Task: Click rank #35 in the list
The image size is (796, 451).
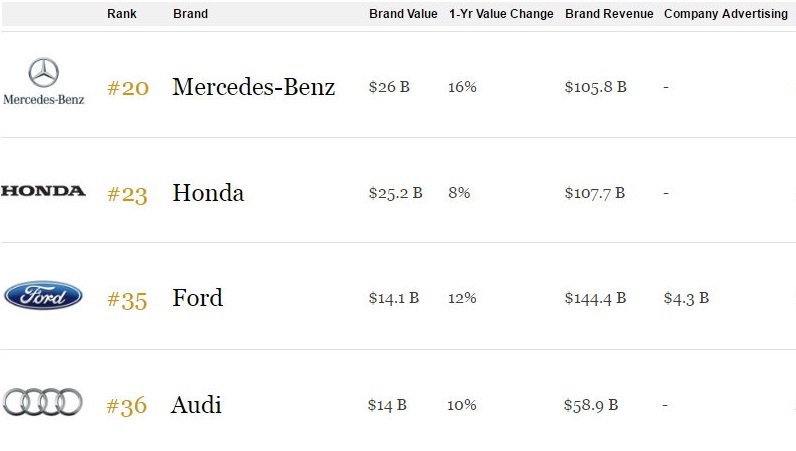Action: pos(127,299)
